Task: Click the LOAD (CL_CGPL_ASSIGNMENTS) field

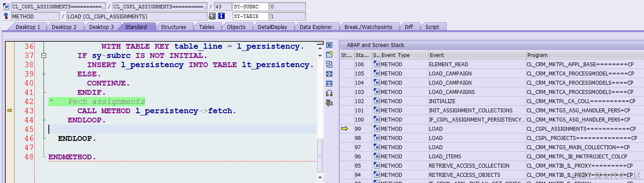Action: coord(137,16)
